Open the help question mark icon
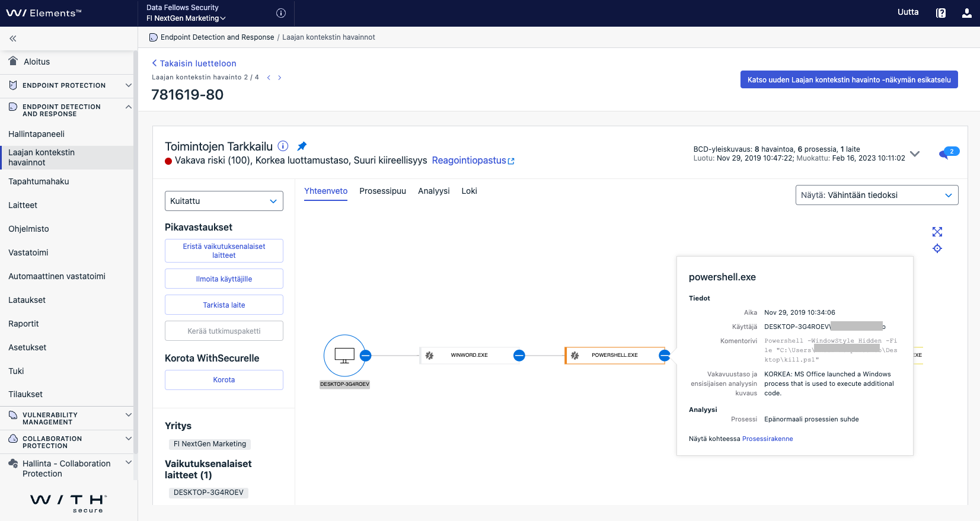This screenshot has width=980, height=521. [x=940, y=13]
